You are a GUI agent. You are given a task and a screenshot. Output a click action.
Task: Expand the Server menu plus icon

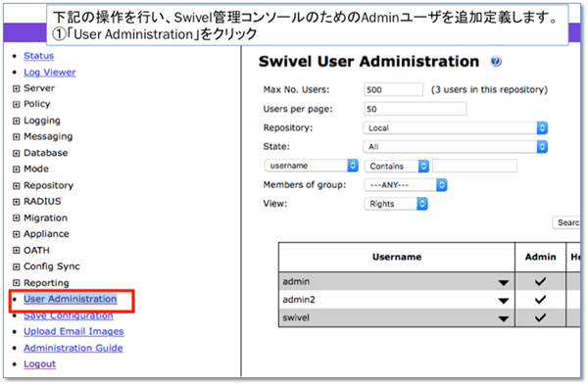tap(16, 88)
